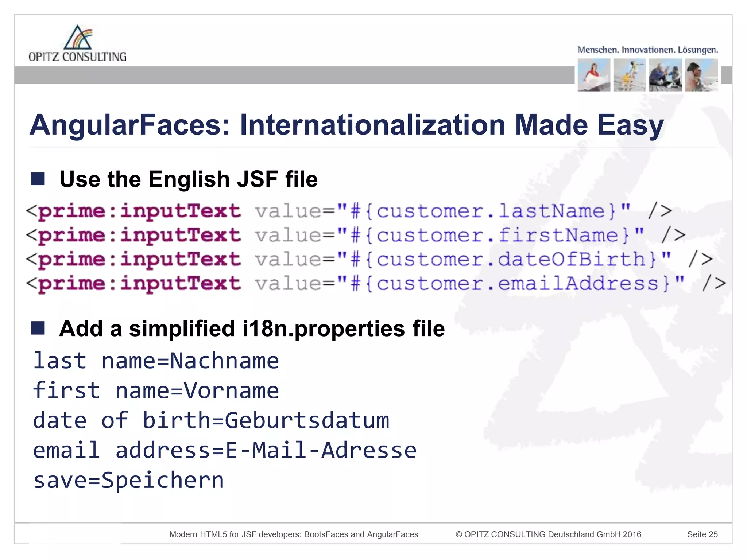Screen dimensions: 747x560
Task: Click the tagline 'Menschen. Innovationen. Lösungen.'
Action: (647, 50)
